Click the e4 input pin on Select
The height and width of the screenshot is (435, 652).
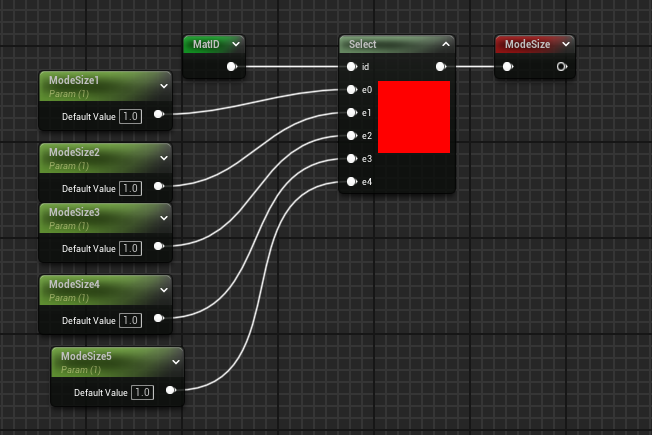pos(351,182)
